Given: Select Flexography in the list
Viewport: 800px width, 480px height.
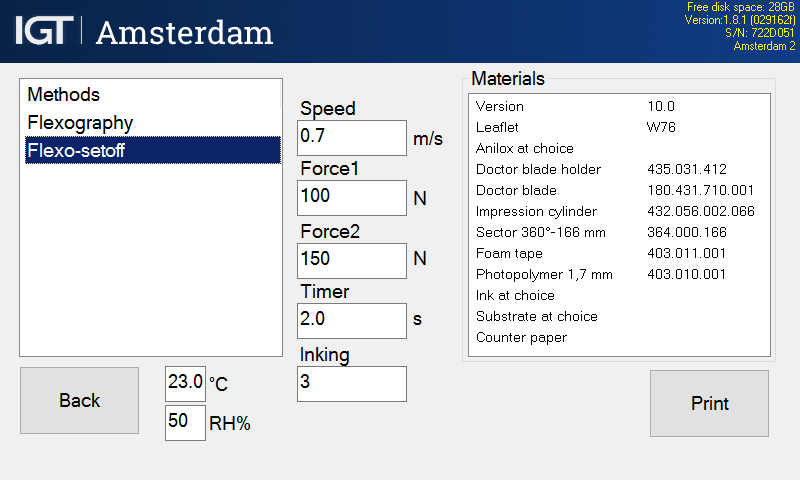Looking at the screenshot, I should 80,123.
